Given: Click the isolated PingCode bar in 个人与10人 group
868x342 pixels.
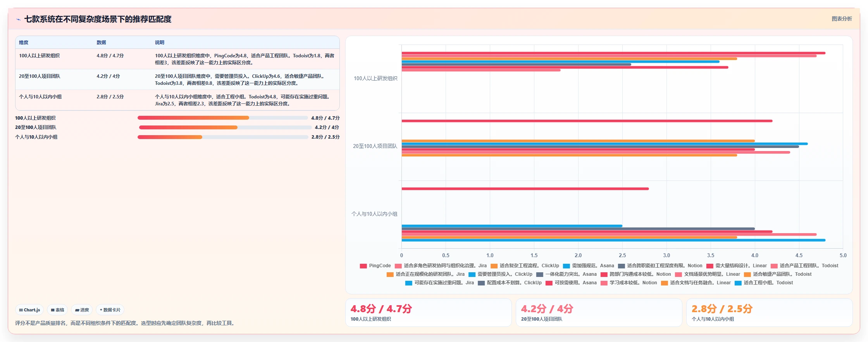Looking at the screenshot, I should click(x=525, y=189).
